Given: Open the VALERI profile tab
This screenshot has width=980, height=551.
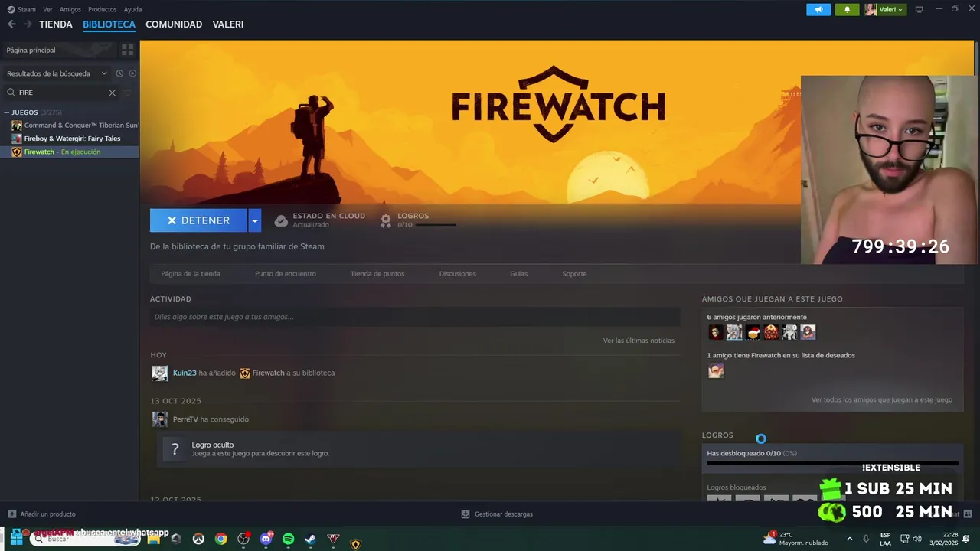Looking at the screenshot, I should [x=228, y=24].
